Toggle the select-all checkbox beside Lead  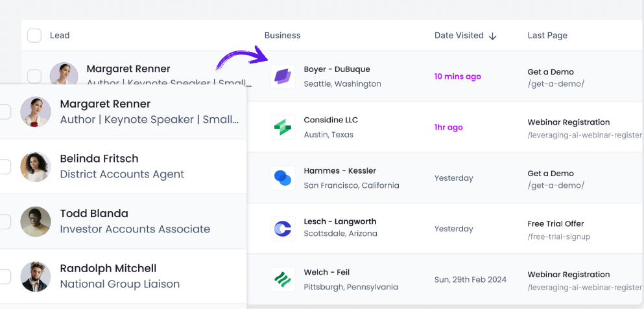pos(34,36)
